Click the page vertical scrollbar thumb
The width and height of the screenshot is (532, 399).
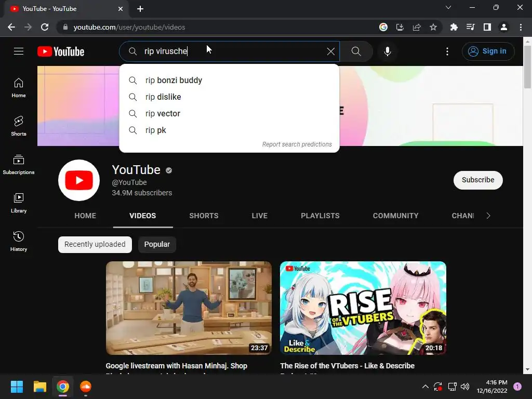pos(527,67)
